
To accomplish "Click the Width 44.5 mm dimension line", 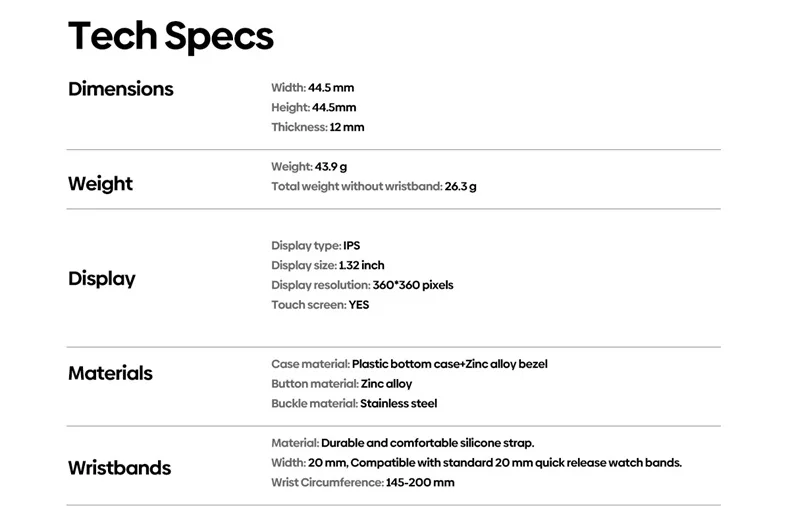I will tap(313, 88).
